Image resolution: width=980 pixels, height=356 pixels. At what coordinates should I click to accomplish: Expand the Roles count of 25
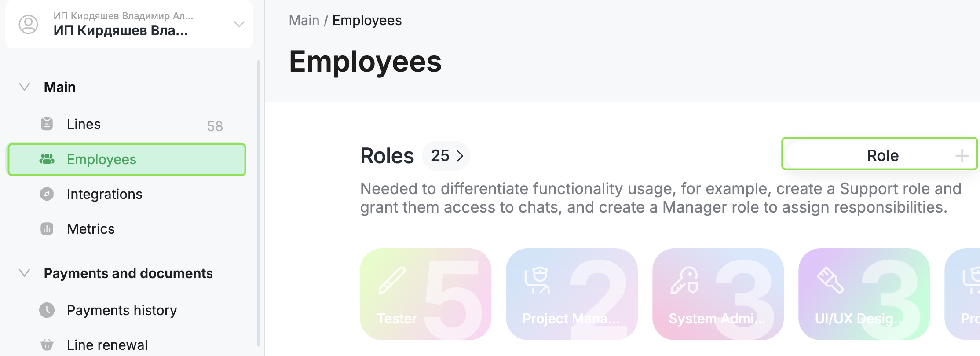(446, 156)
